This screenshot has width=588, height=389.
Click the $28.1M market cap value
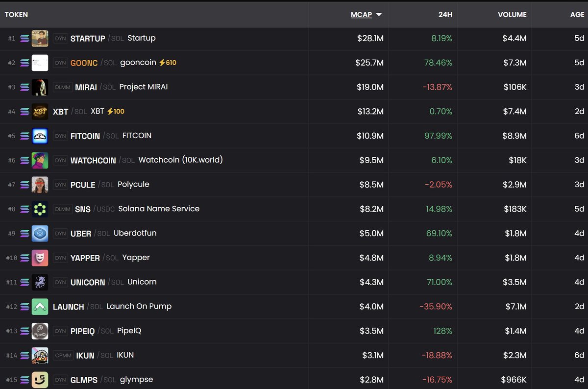coord(370,38)
